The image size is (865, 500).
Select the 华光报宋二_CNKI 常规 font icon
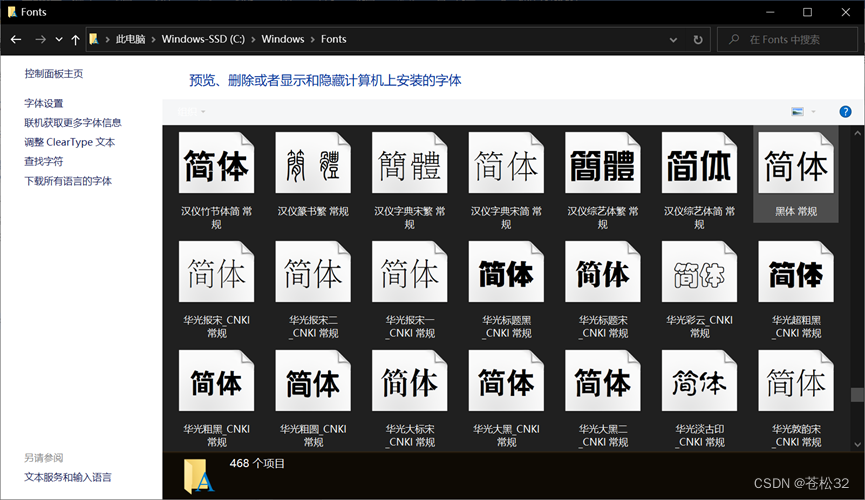tap(313, 272)
